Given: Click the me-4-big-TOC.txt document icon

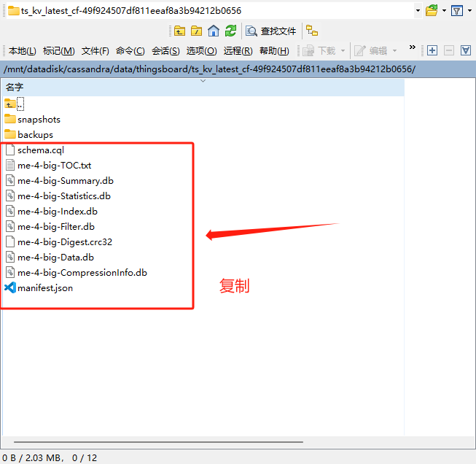Looking at the screenshot, I should coord(10,165).
